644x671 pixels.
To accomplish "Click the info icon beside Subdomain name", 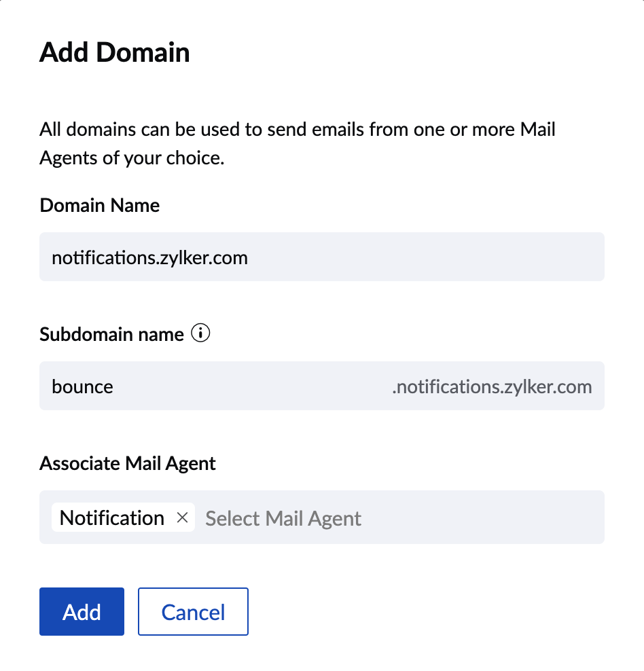I will click(200, 334).
